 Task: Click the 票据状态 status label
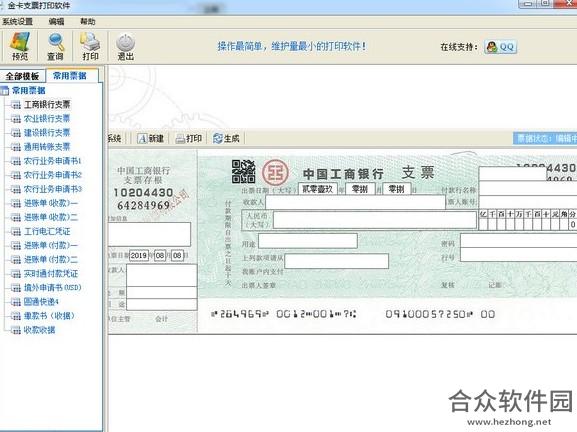pyautogui.click(x=545, y=138)
